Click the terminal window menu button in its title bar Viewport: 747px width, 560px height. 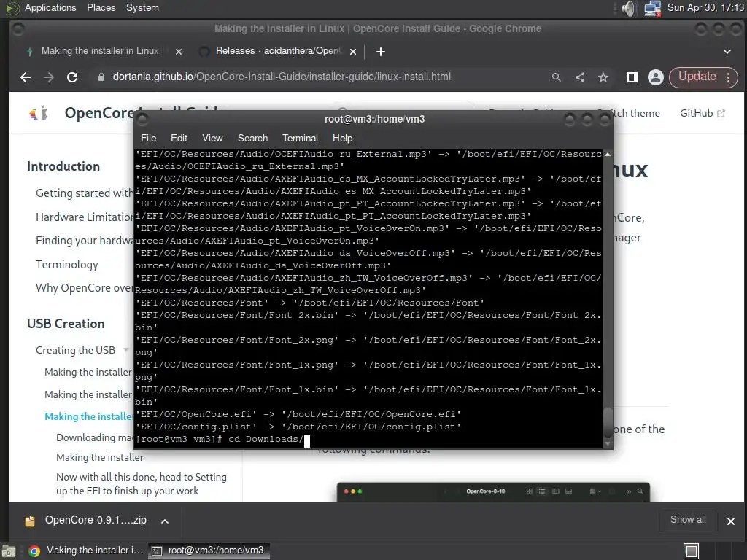pos(142,120)
